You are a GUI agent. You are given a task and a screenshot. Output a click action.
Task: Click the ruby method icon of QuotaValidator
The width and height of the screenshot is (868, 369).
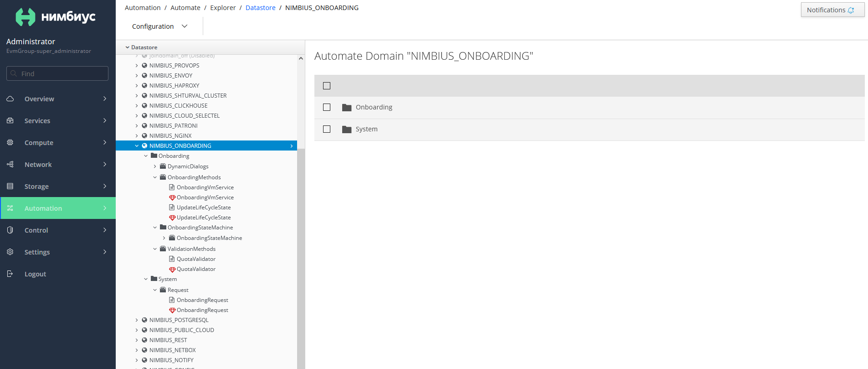(x=172, y=269)
